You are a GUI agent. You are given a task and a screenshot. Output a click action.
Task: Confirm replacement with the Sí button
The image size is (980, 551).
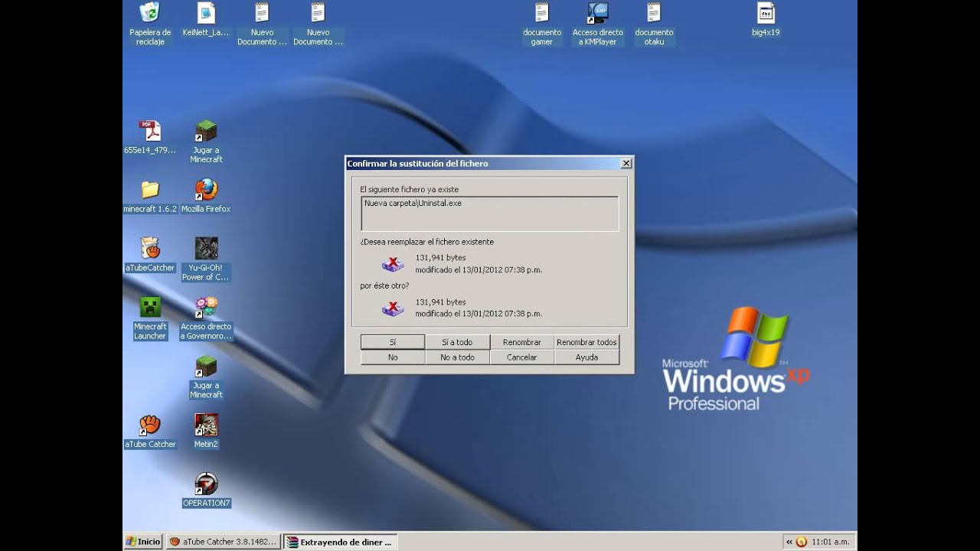click(x=393, y=342)
